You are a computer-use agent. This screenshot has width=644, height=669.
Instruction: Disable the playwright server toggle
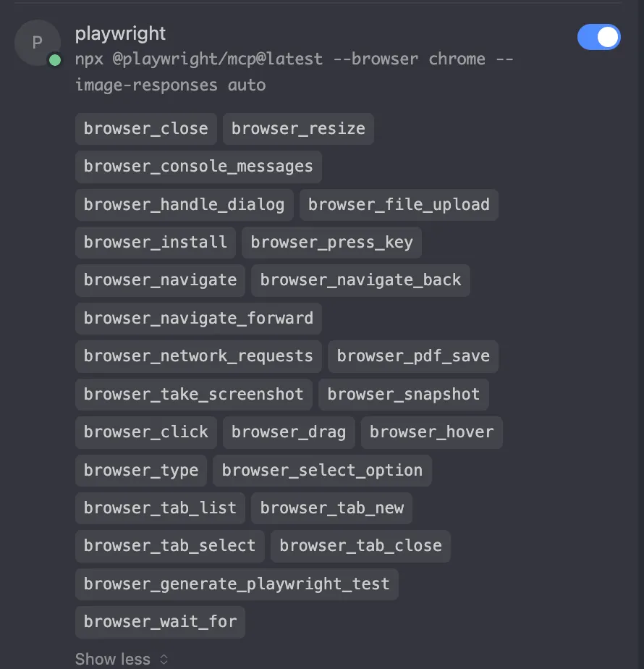coord(599,37)
